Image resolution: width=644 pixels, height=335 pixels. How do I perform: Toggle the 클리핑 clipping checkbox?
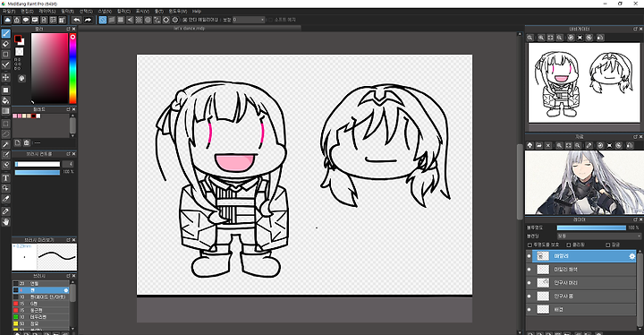coord(569,245)
